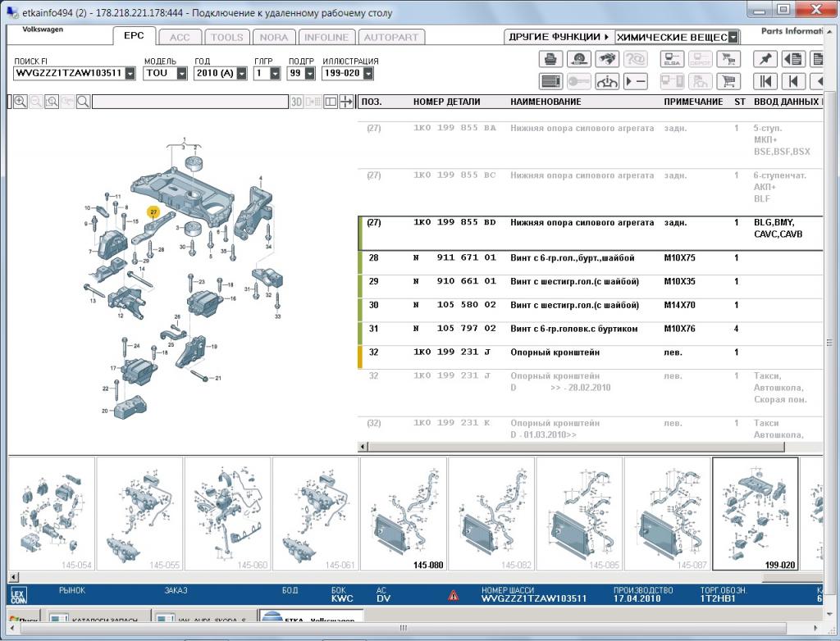Open the МОДЕЛЬ TOU dropdown

click(181, 74)
